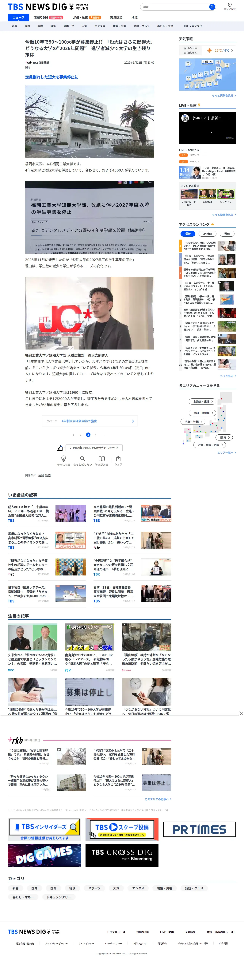The width and height of the screenshot is (244, 980).
Task: Open the TBS CROSS DIG with Bloomberg banner
Action: [122, 855]
